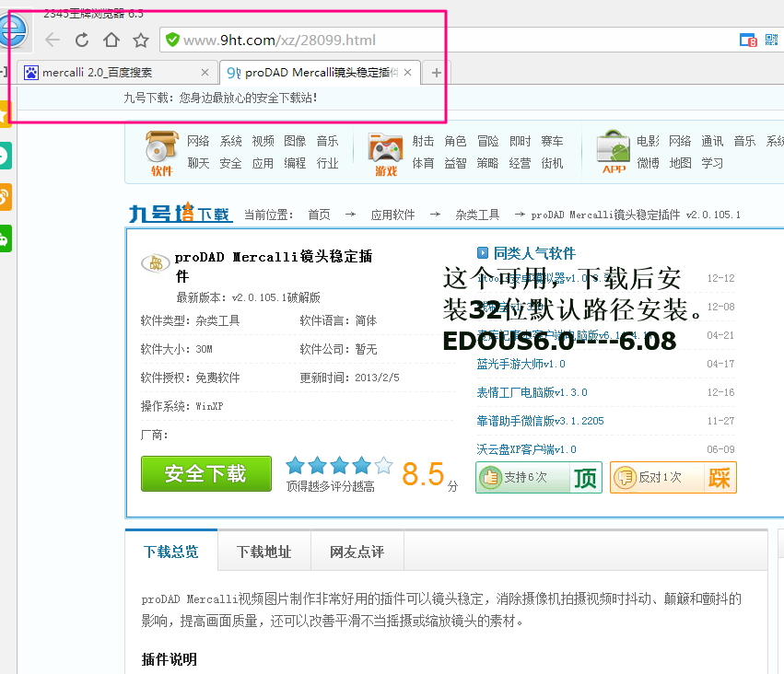Viewport: 784px width, 674px height.
Task: Click the browser back arrow
Action: tap(53, 40)
